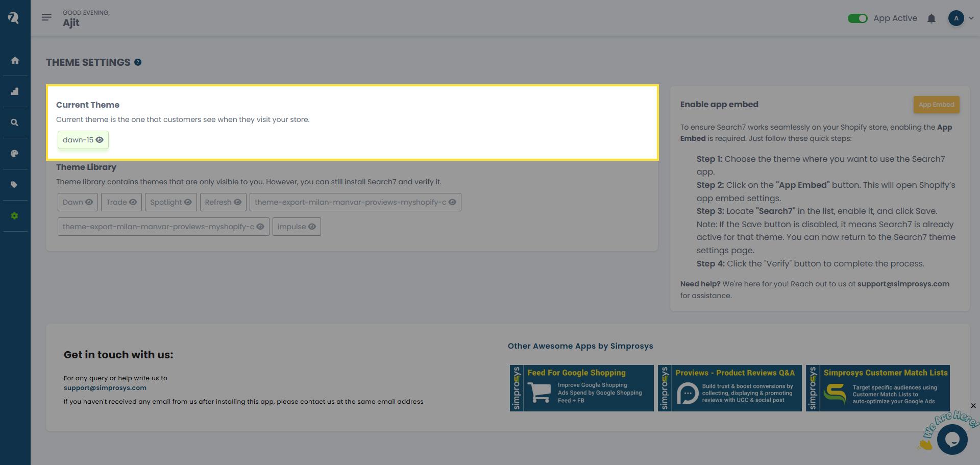
Task: Open the Home icon in sidebar
Action: (x=15, y=60)
